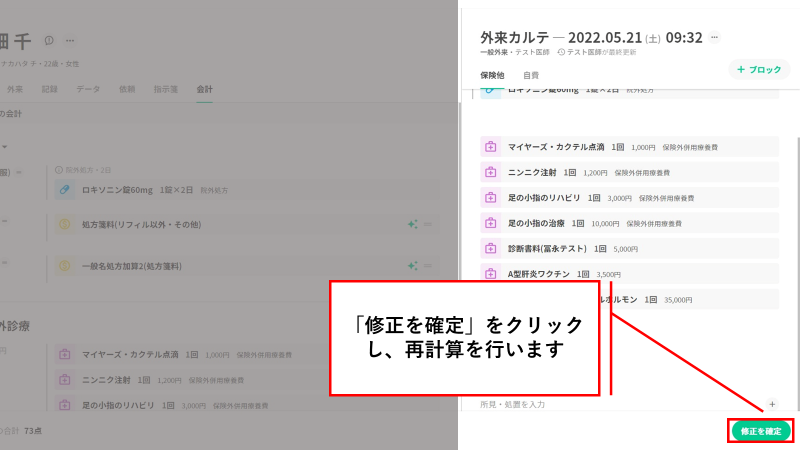This screenshot has height=450, width=800.
Task: Select 足の小指のリハビリ 3,000円 row in karte panel
Action: click(x=630, y=198)
